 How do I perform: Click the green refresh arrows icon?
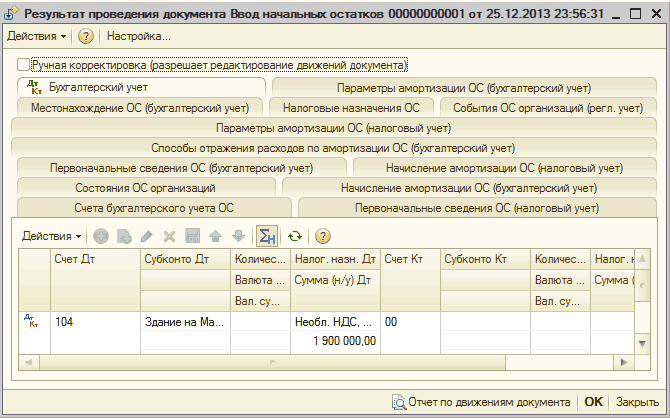[295, 236]
